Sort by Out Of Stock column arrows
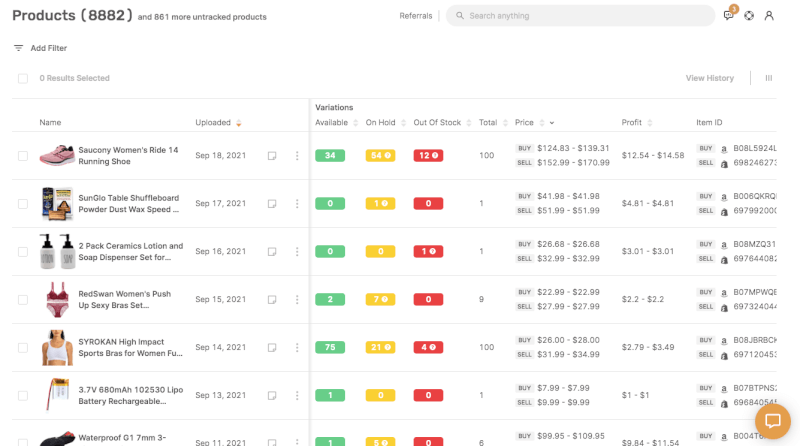Viewport: 800px width, 446px height. click(468, 123)
